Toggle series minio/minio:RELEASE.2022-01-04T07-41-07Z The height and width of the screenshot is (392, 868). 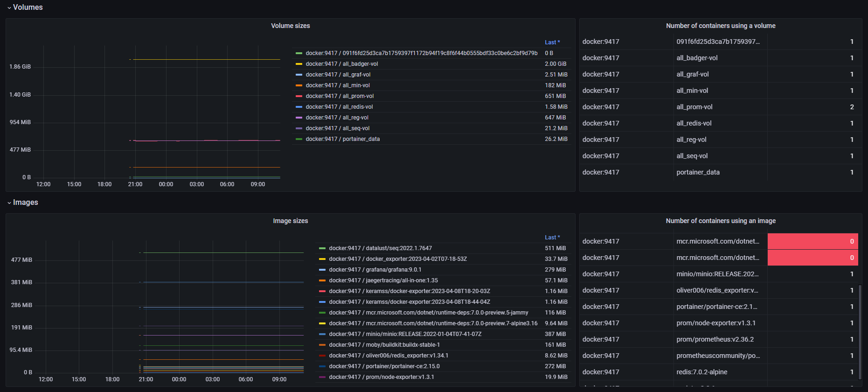(405, 334)
